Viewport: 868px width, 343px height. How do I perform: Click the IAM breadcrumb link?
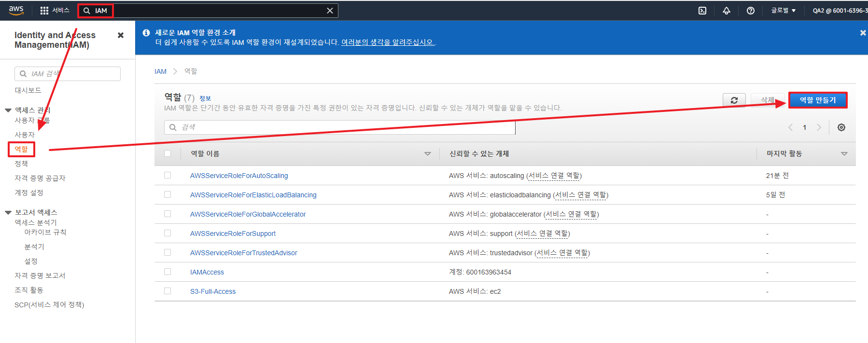[x=160, y=71]
